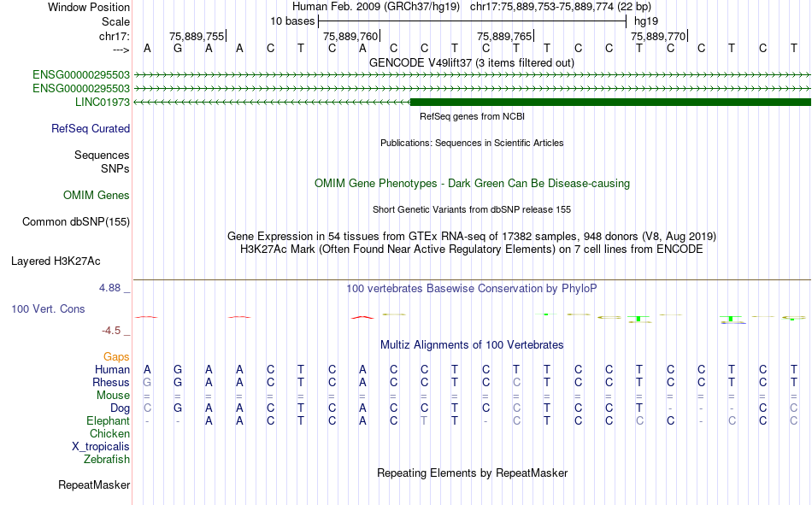Click the GTEx Gene Expression title
The width and height of the screenshot is (812, 505).
point(472,236)
